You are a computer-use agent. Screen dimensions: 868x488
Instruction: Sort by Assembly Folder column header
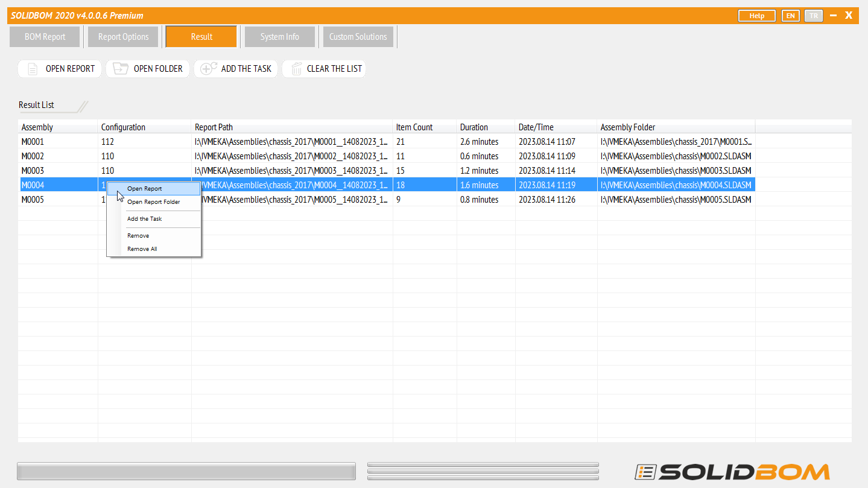point(676,127)
